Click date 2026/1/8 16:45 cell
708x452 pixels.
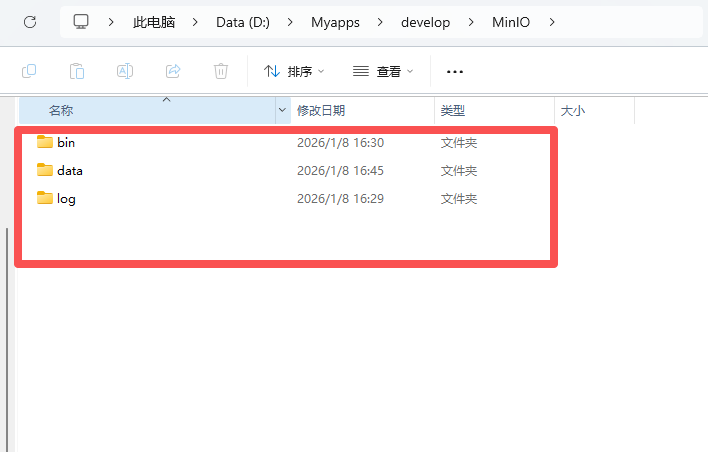click(x=340, y=170)
